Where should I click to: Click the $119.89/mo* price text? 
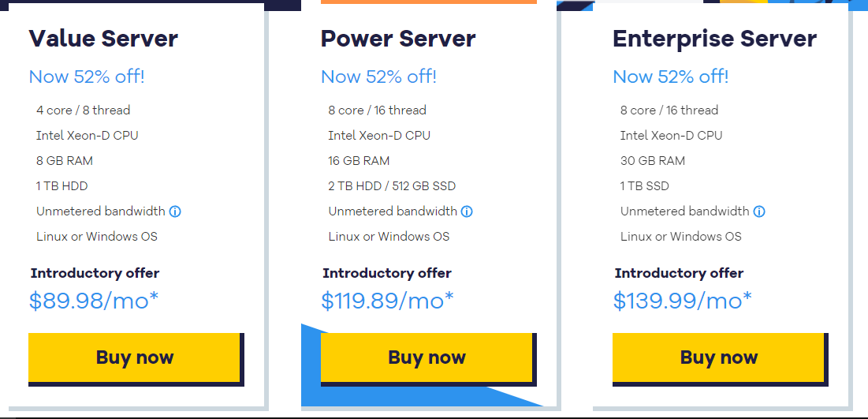[x=387, y=301]
